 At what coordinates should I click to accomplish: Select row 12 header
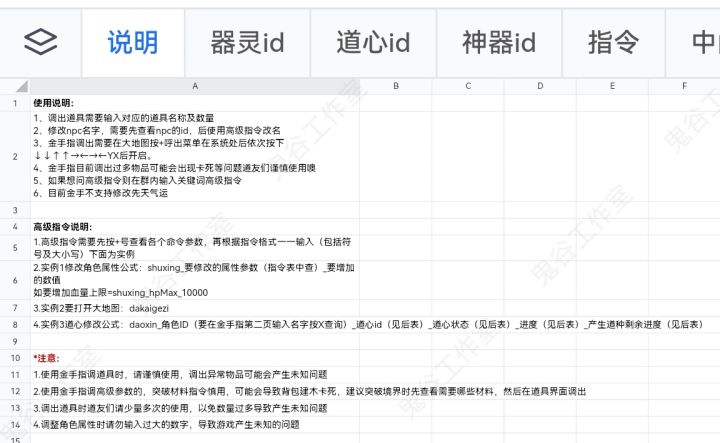[15, 392]
